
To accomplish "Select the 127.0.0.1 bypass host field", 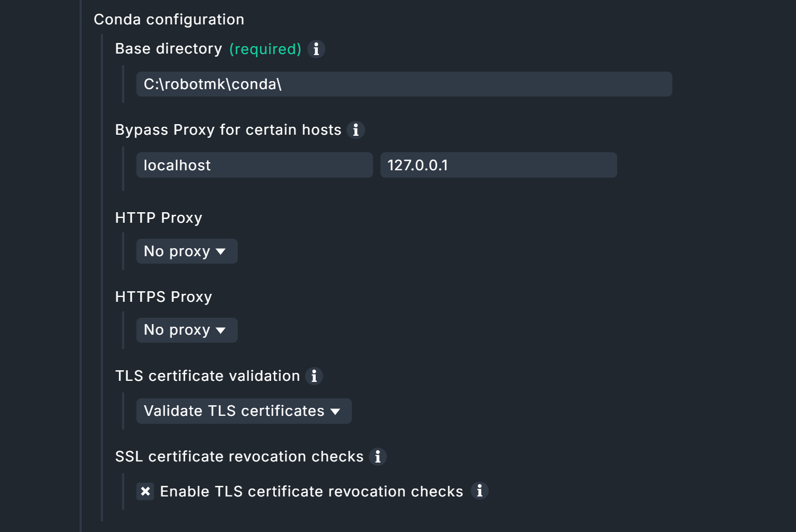I will click(x=498, y=165).
